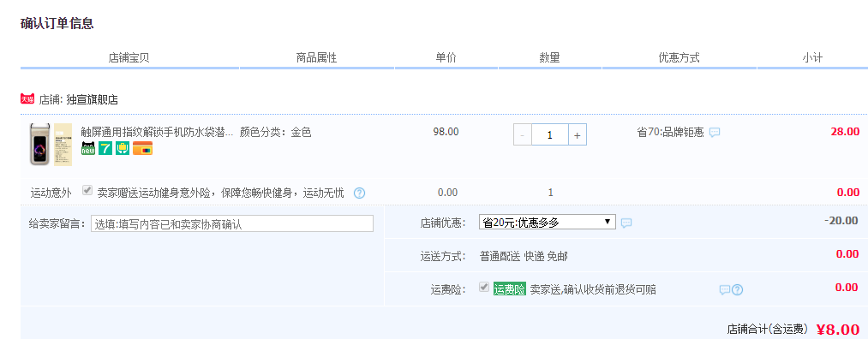Viewport: 868px width, 339px height.
Task: Click the green 运费险 tag label
Action: click(509, 289)
